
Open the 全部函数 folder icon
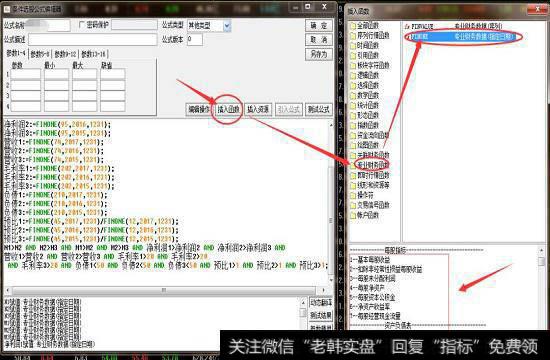pyautogui.click(x=353, y=26)
